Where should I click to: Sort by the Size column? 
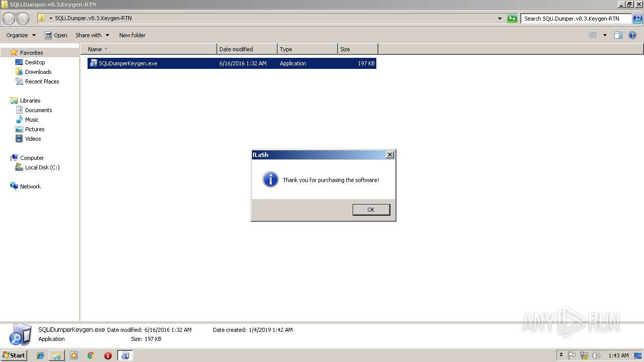pos(358,49)
